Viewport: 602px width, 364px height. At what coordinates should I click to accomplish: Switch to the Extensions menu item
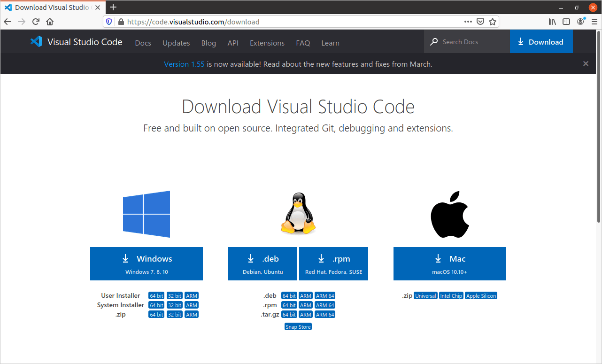coord(267,43)
